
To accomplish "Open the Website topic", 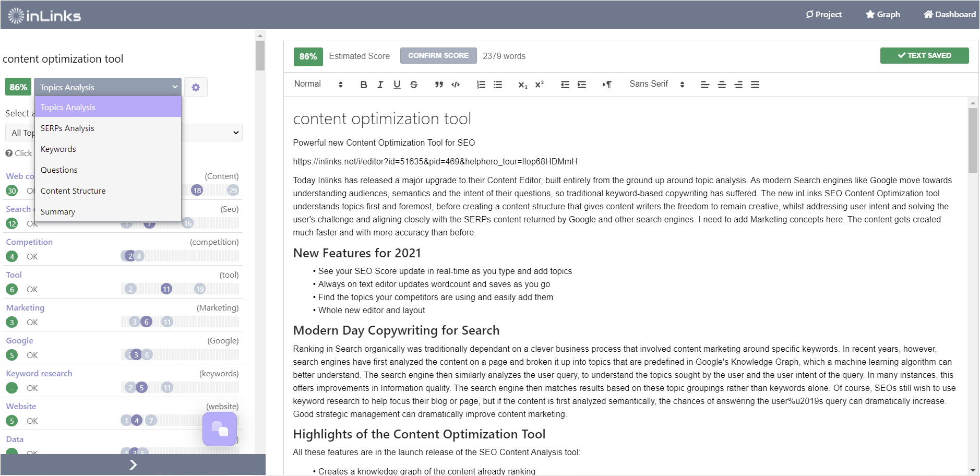I will pos(21,406).
